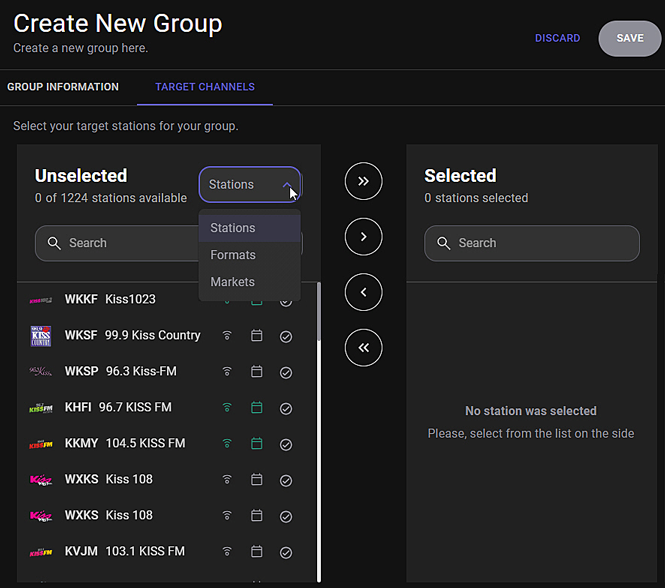This screenshot has width=665, height=588.
Task: Click the Unselected list vertical scrollbar thumb
Action: pyautogui.click(x=319, y=312)
